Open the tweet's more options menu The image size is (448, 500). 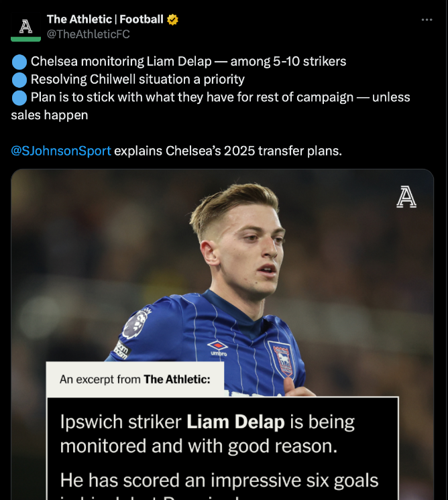coord(427,20)
